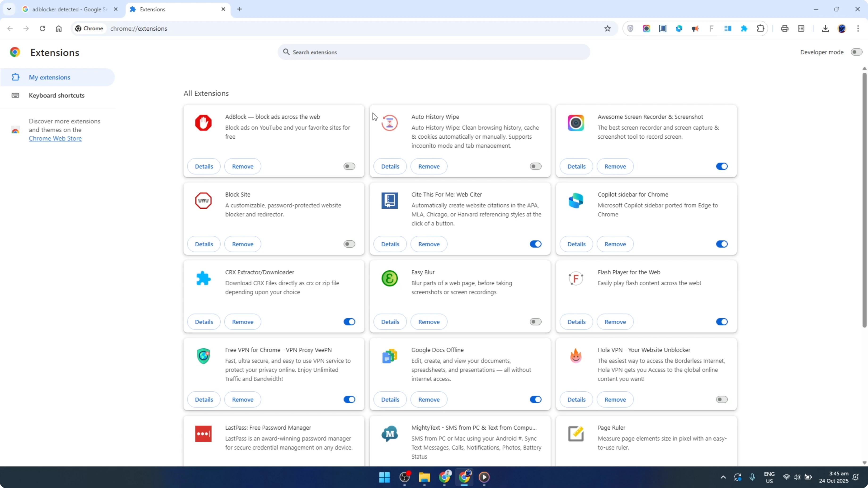
Task: Open the My extensions sidebar section
Action: (x=50, y=77)
